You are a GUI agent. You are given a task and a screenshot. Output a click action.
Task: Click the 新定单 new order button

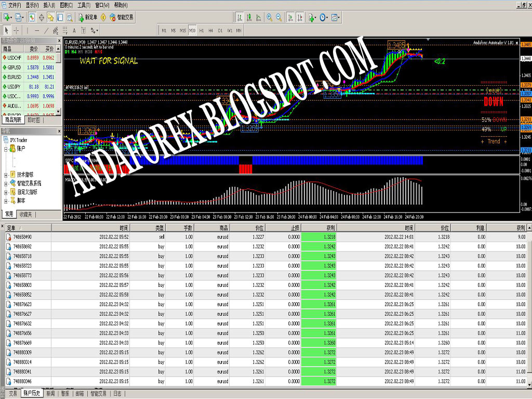(x=88, y=17)
